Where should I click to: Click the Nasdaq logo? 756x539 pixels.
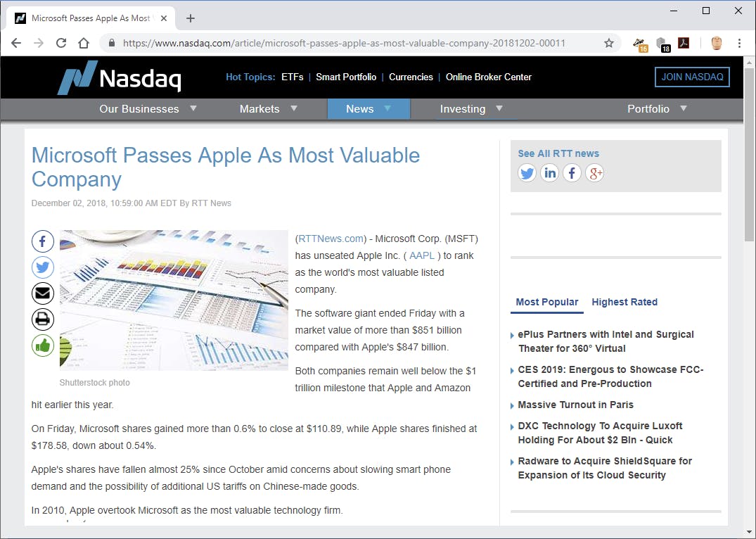tap(120, 77)
